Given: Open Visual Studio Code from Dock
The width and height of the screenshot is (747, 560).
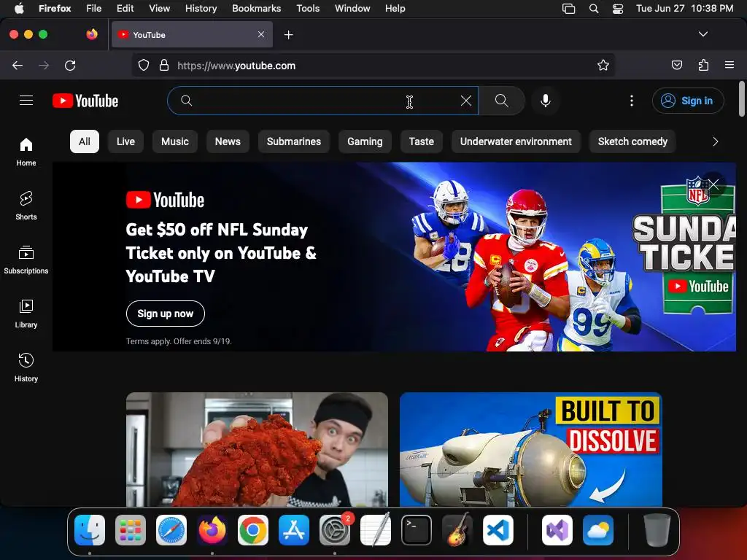Looking at the screenshot, I should (x=498, y=530).
